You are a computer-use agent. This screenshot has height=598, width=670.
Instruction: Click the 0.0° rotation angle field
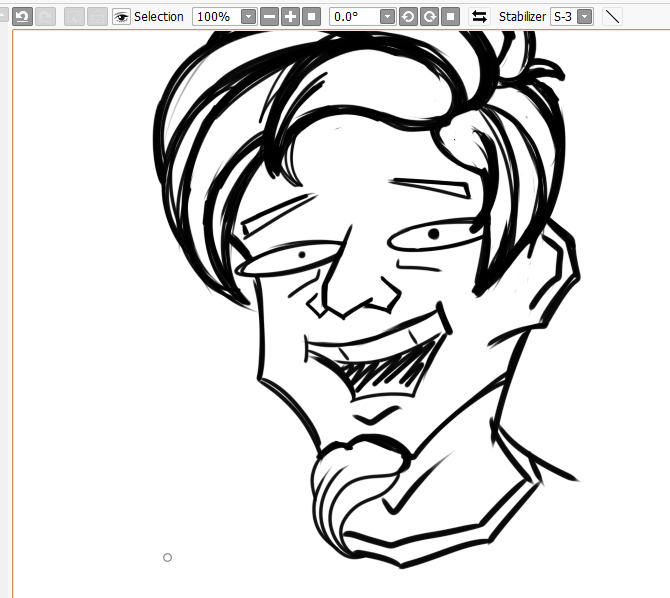(x=355, y=17)
